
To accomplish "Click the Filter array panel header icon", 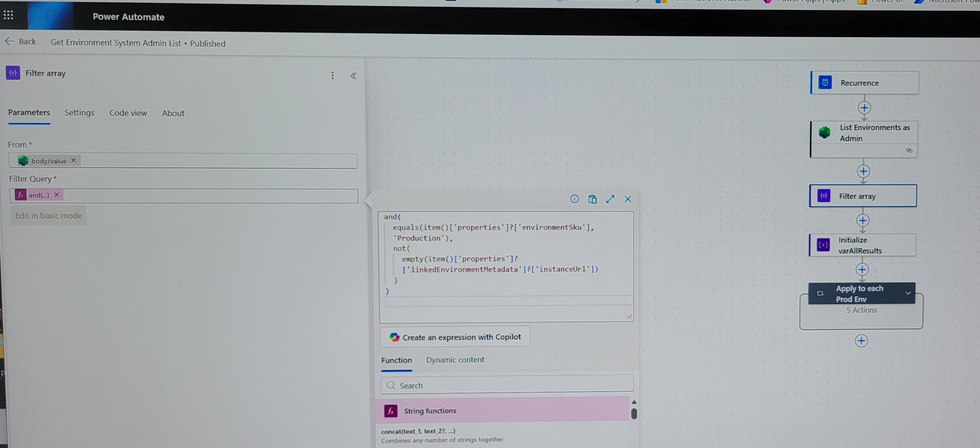I will tap(13, 73).
